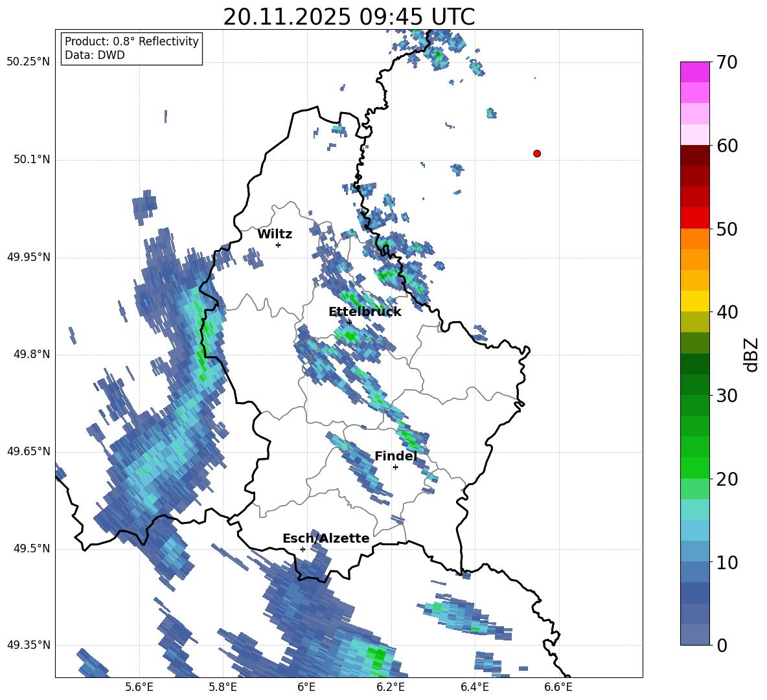The width and height of the screenshot is (767, 700).
Task: Click the dBZ colorbar axis label
Action: [752, 354]
